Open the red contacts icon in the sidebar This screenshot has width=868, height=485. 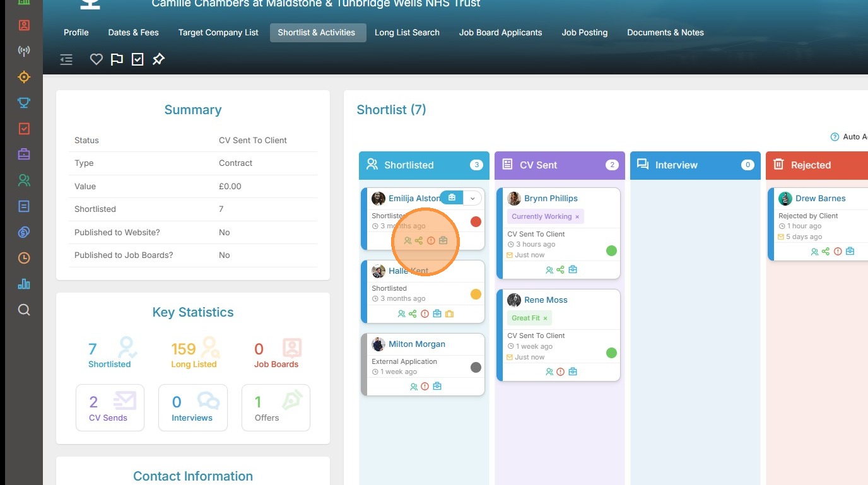click(24, 25)
